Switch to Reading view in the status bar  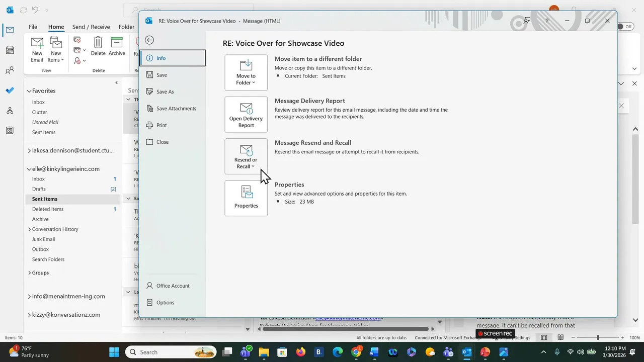pos(560,338)
